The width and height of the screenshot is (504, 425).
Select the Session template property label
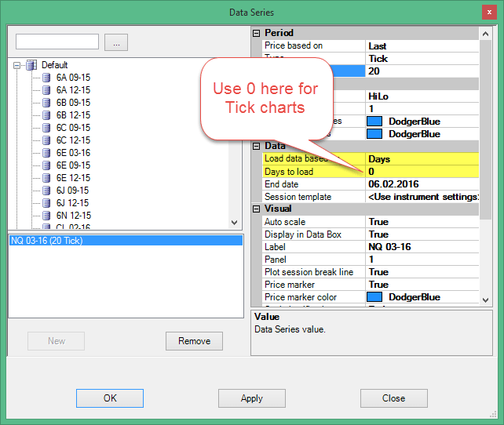tap(298, 197)
